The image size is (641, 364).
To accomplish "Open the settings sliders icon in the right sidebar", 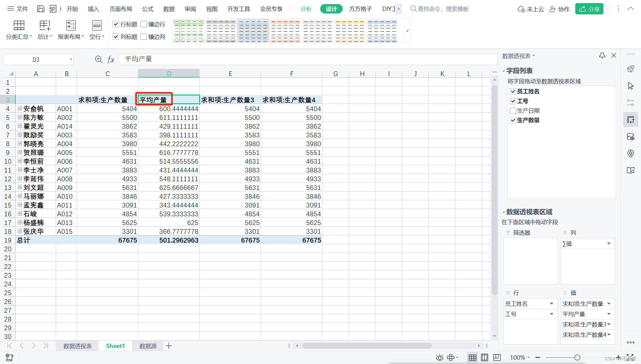I will point(631,103).
